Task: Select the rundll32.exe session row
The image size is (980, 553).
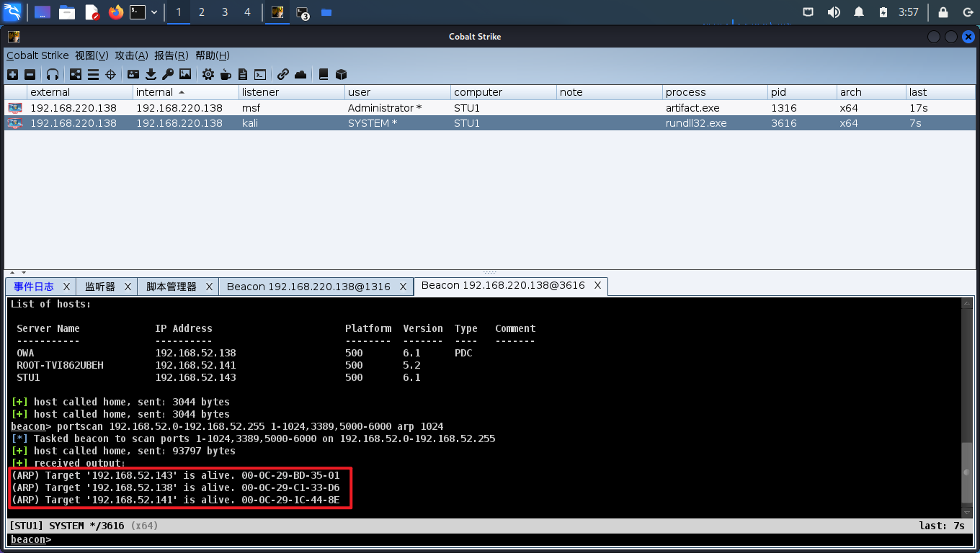Action: point(490,123)
